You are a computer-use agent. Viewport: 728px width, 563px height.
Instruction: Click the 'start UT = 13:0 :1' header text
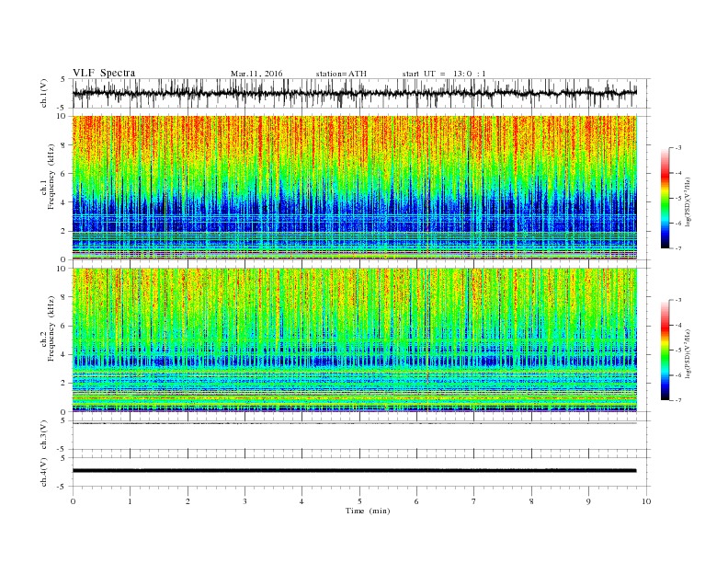pos(444,74)
